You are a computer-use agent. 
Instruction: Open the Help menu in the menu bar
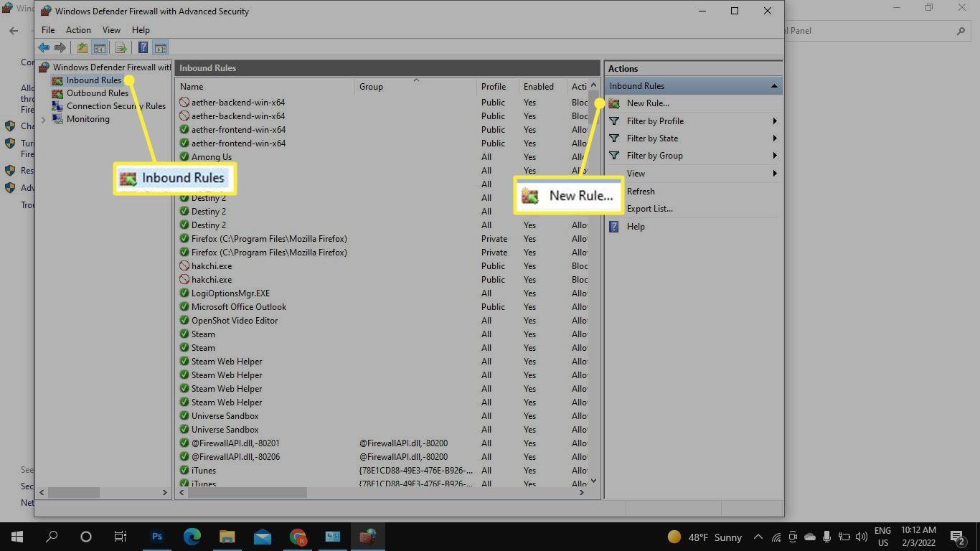coord(141,30)
